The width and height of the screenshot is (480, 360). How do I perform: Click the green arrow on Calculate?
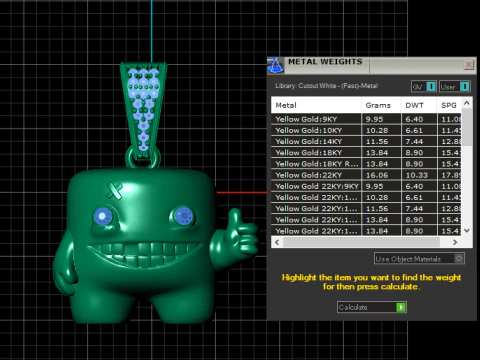pos(401,307)
